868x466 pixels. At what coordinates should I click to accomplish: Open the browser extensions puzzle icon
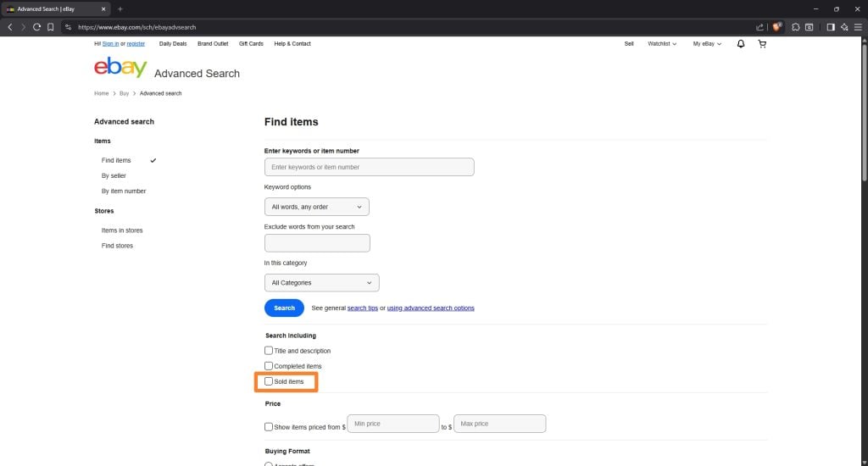pos(796,27)
